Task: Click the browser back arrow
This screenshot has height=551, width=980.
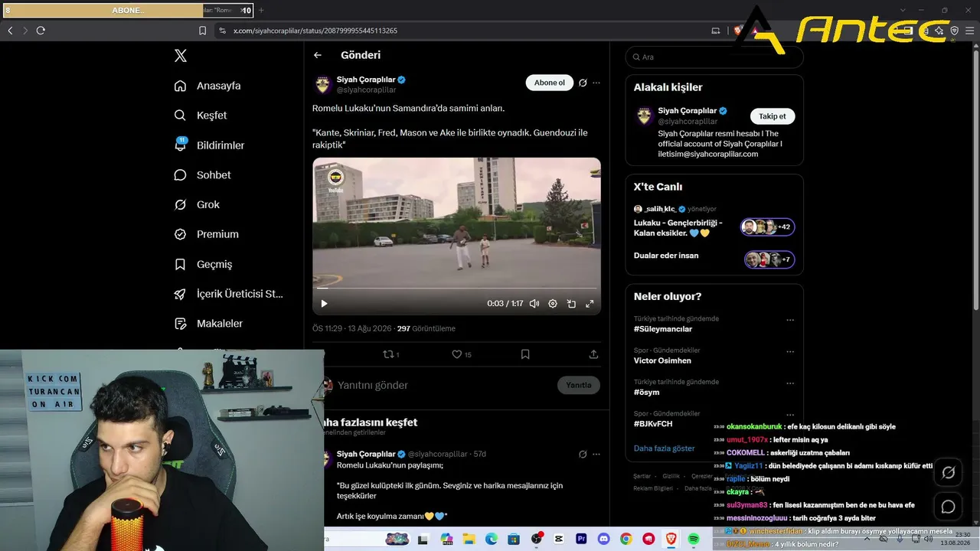Action: coord(10,31)
